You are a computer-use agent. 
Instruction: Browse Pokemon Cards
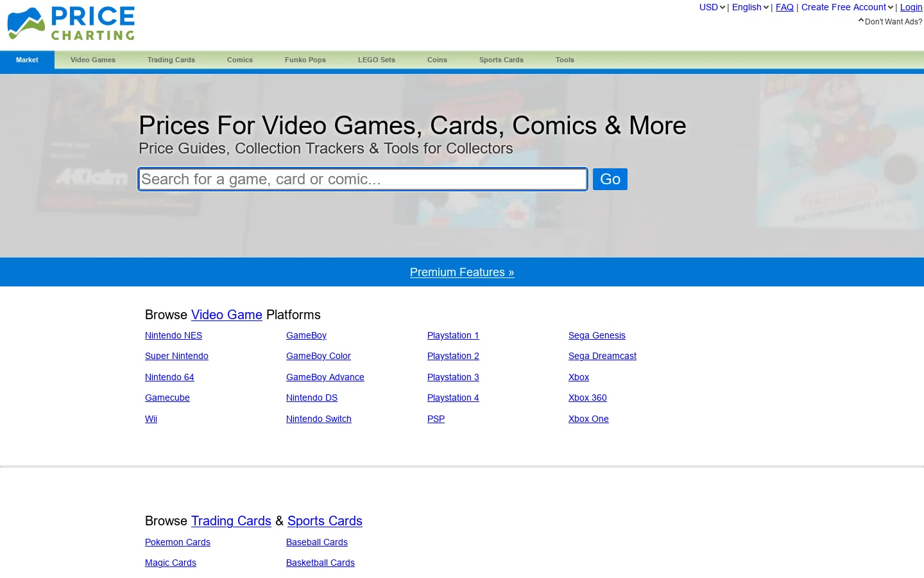(178, 542)
